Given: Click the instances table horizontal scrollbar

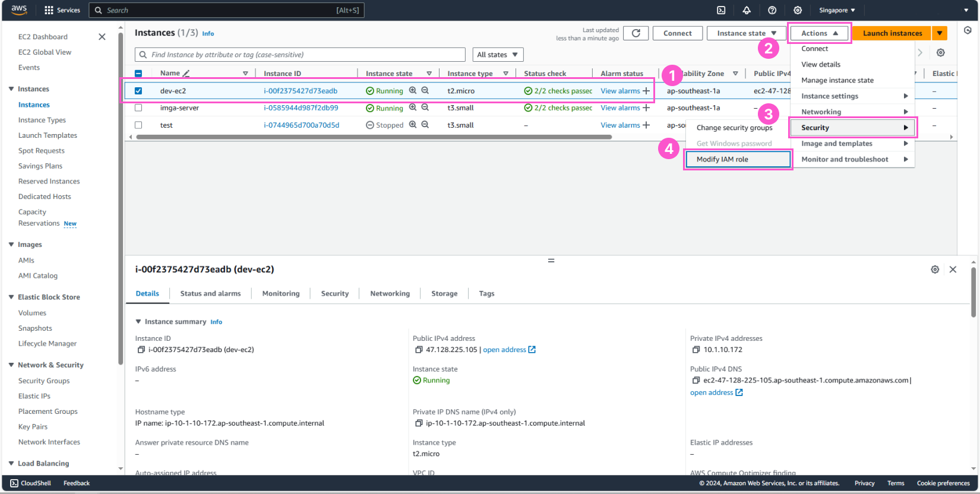Looking at the screenshot, I should pyautogui.click(x=374, y=137).
